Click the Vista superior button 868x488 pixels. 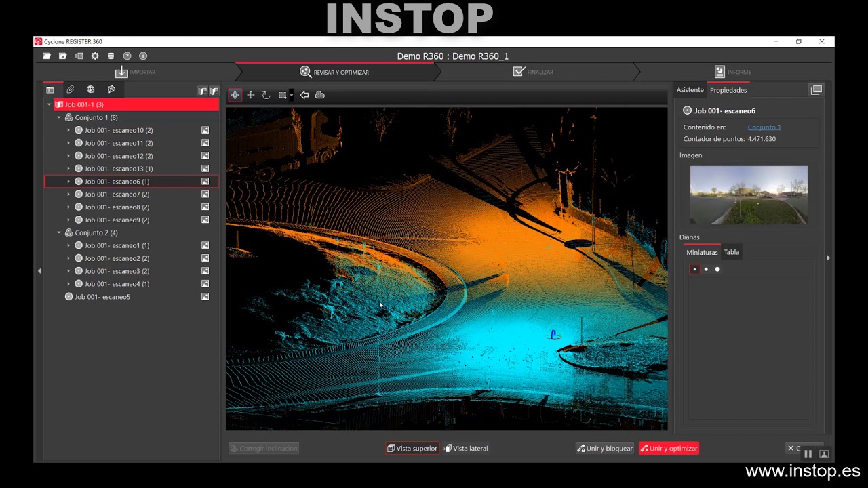point(412,449)
